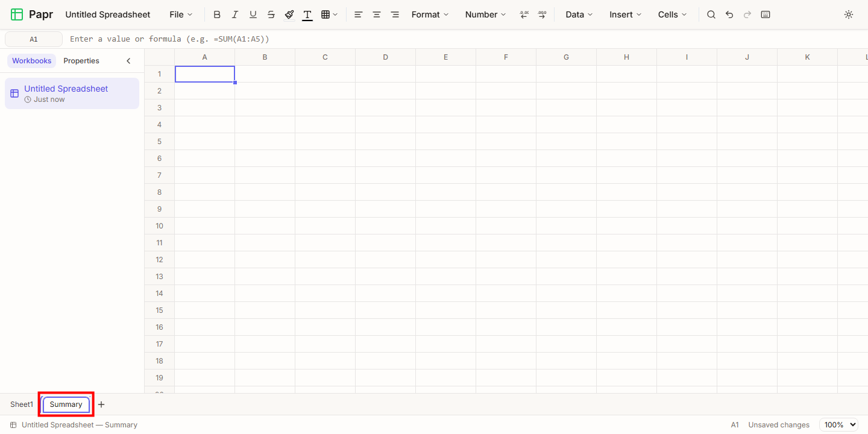Redo the last undone action
868x434 pixels.
[x=747, y=14]
